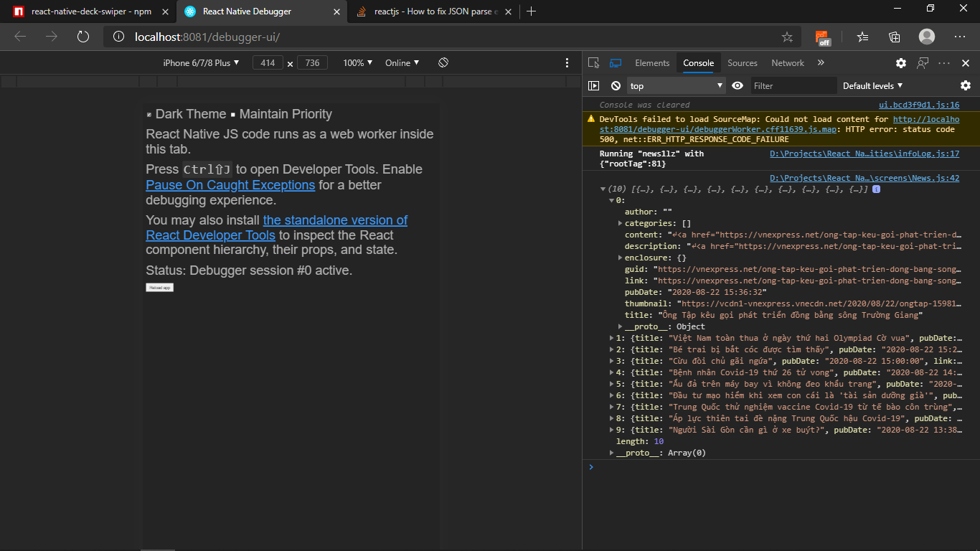Switch to the Network tab

pyautogui.click(x=788, y=63)
